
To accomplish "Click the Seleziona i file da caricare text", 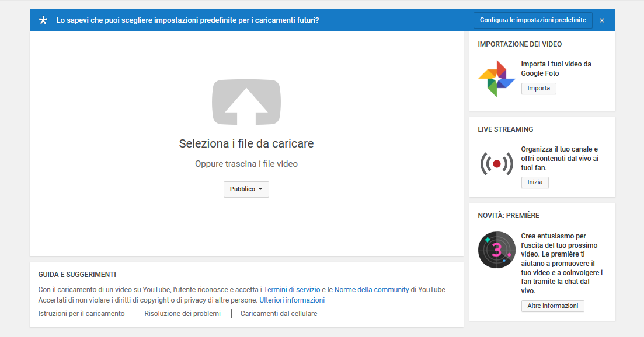I will [246, 143].
